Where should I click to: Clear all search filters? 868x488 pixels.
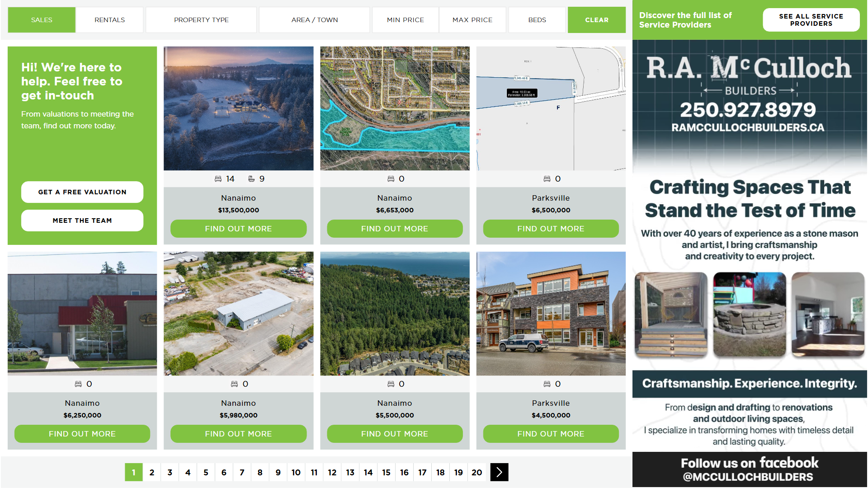596,20
